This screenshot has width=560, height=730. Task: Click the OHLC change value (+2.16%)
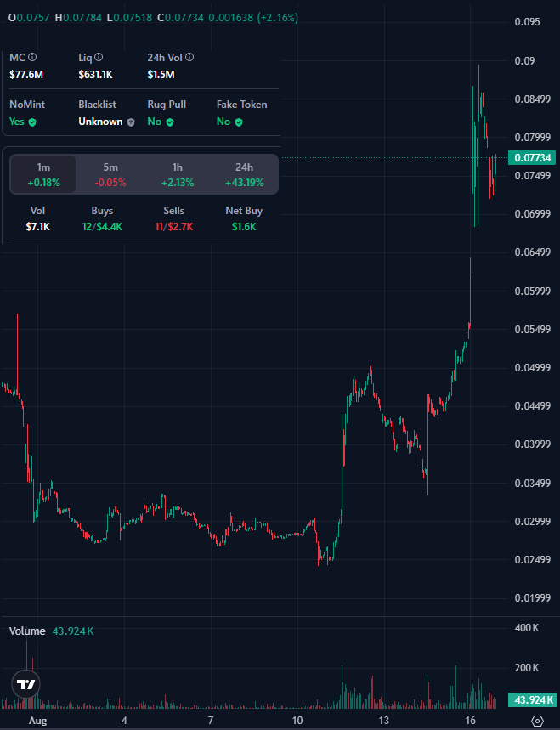point(277,18)
